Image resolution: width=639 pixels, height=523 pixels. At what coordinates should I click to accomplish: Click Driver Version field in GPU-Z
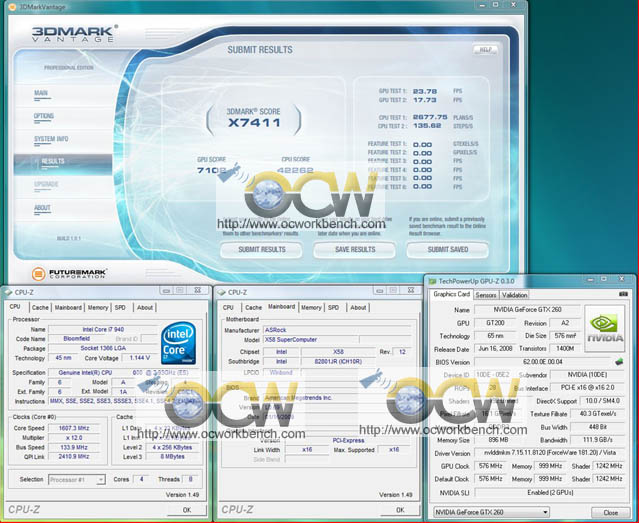click(x=550, y=453)
